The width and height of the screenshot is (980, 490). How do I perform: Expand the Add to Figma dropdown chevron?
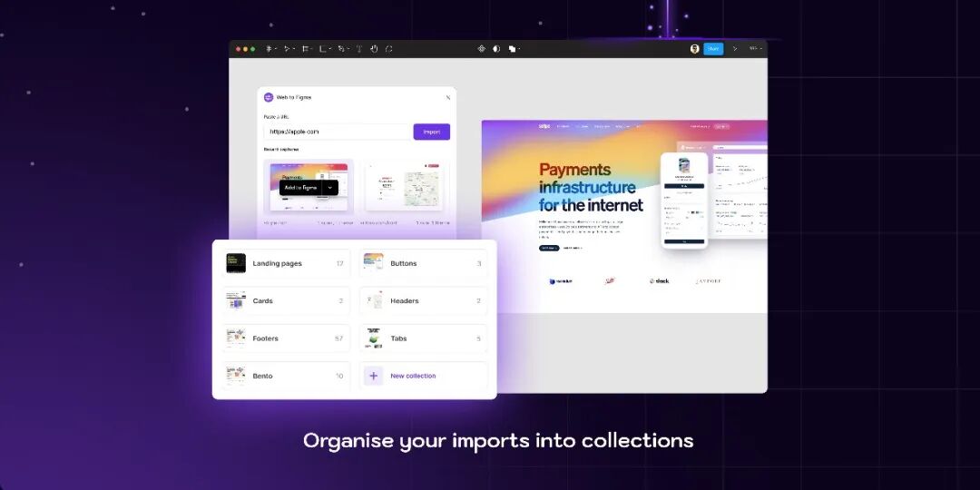coord(330,188)
